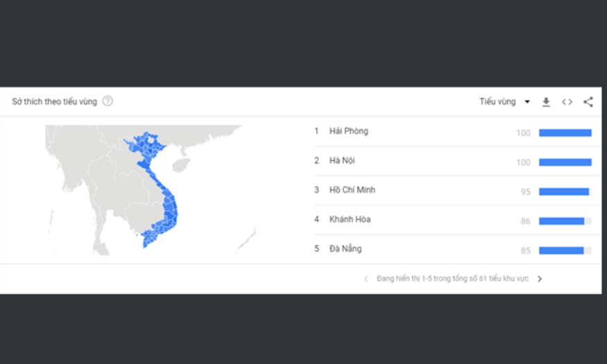Go to next page of subregions

click(540, 279)
